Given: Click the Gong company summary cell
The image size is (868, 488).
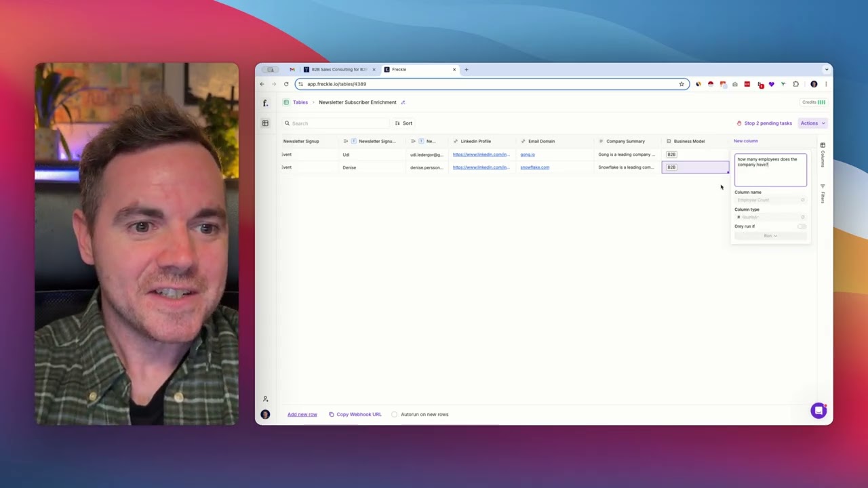Looking at the screenshot, I should point(627,155).
